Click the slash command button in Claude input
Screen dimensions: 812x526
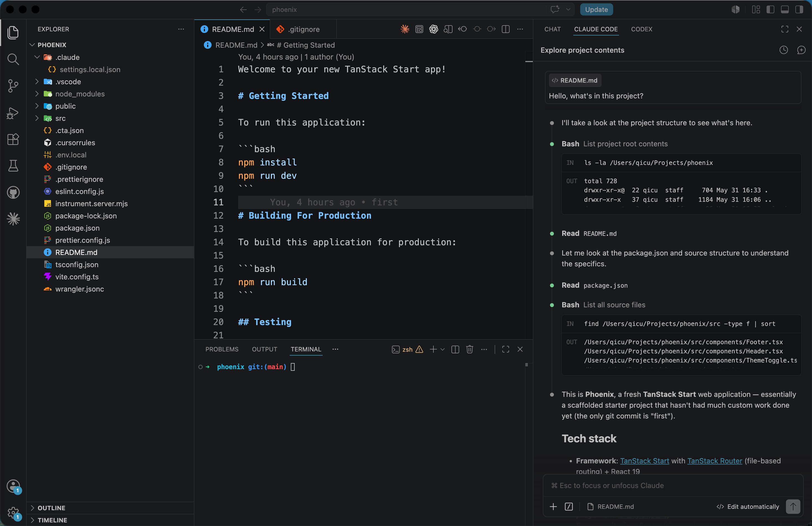coord(569,507)
